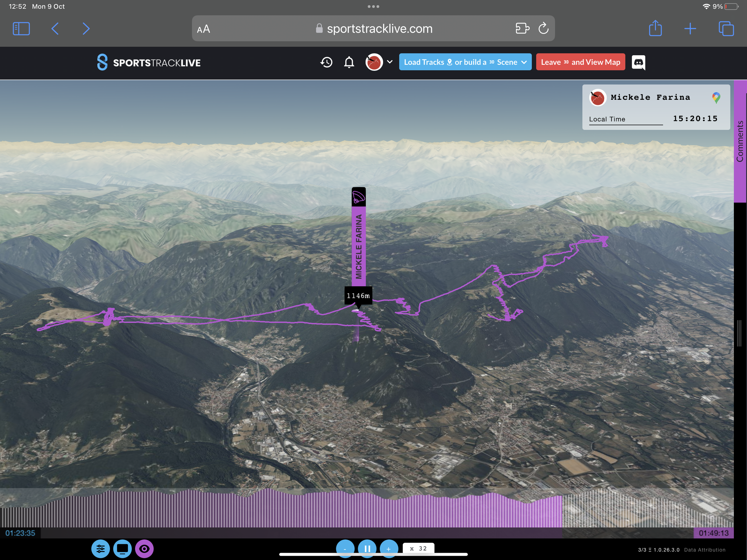Click Leave 3D and View Map
The image size is (747, 560).
pyautogui.click(x=580, y=62)
